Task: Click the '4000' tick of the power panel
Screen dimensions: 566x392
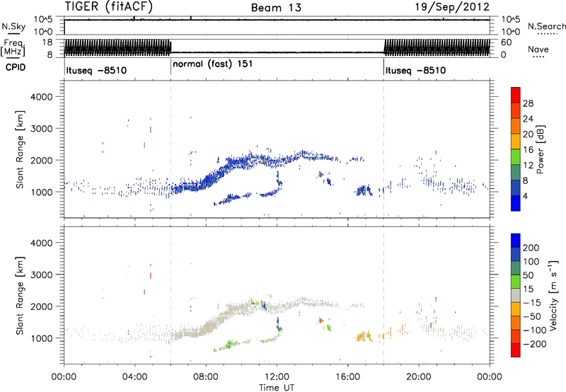Action: 41,97
